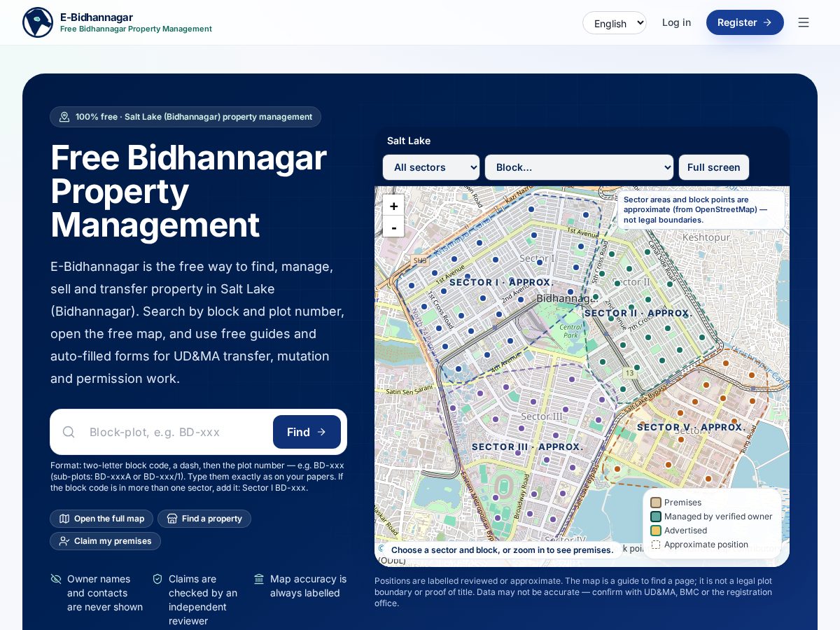Viewport: 840px width, 630px height.
Task: Zoom out the map with minus button
Action: (393, 227)
